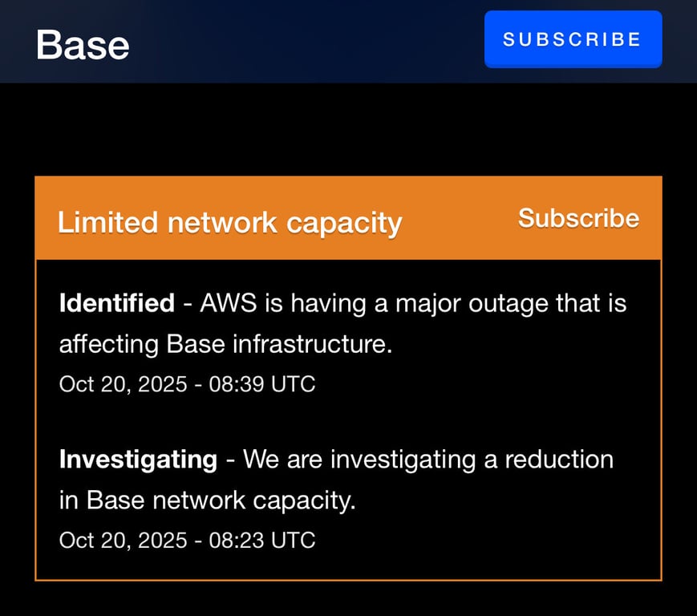Click the blue SUBSCRIBE button
This screenshot has height=616, width=697.
(573, 39)
